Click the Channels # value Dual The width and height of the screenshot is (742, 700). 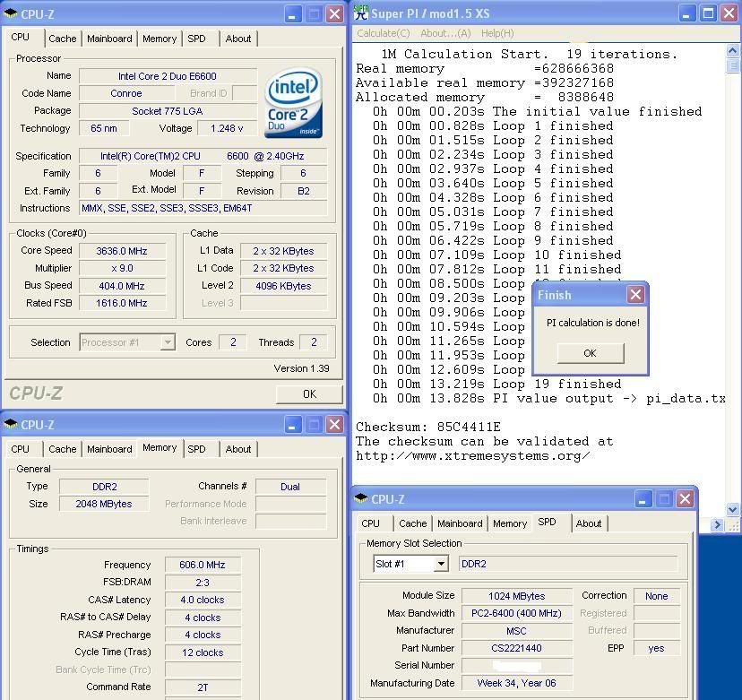click(x=290, y=487)
